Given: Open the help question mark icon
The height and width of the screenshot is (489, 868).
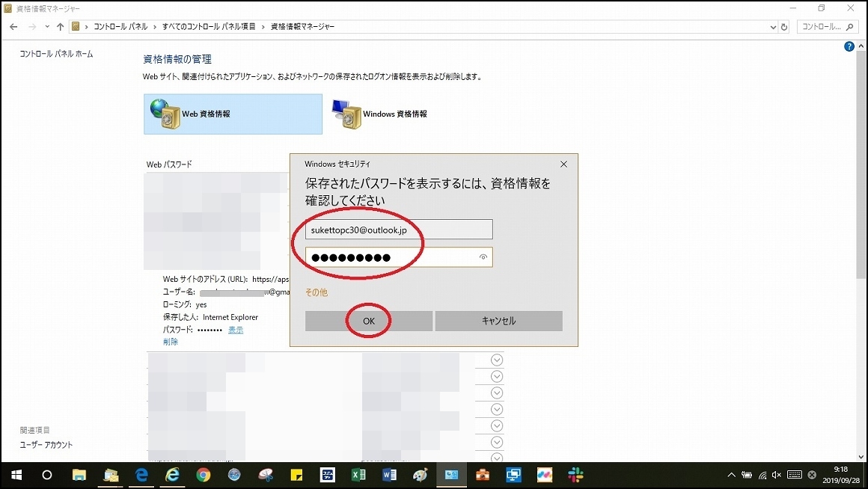Looking at the screenshot, I should [849, 47].
